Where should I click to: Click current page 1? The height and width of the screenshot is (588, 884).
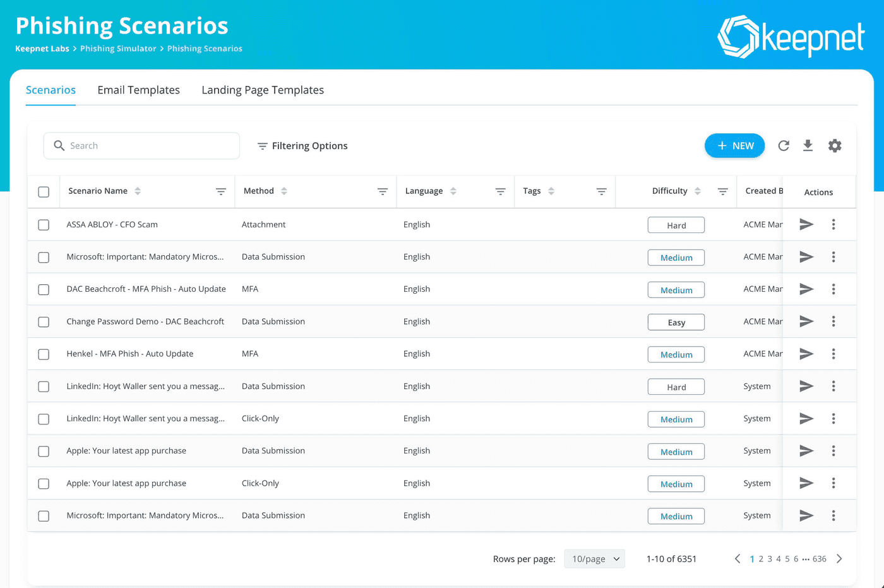tap(752, 559)
